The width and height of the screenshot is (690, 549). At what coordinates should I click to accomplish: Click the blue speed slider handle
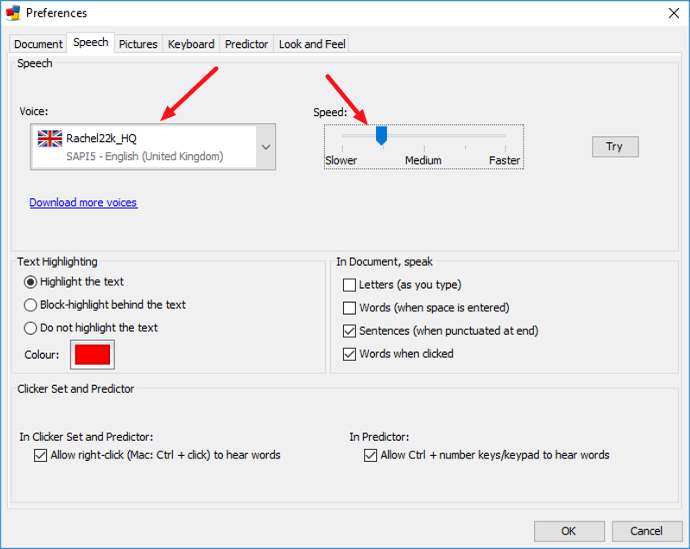click(x=381, y=135)
